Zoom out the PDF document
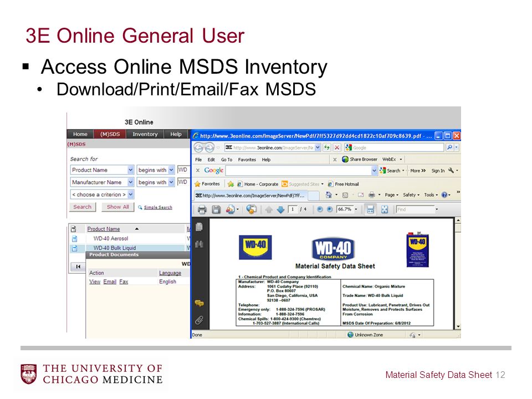 (320, 209)
